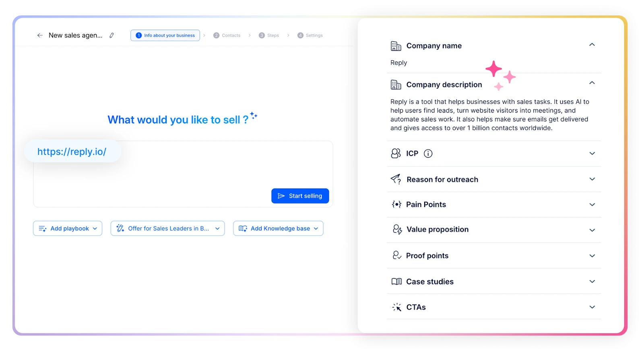Edit agent name with the pencil icon

coord(112,35)
